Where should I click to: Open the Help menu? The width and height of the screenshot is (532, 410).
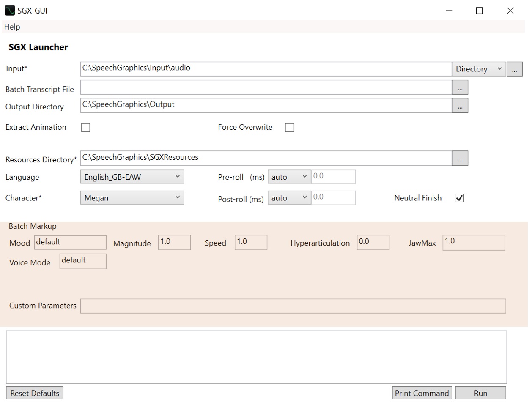click(12, 27)
